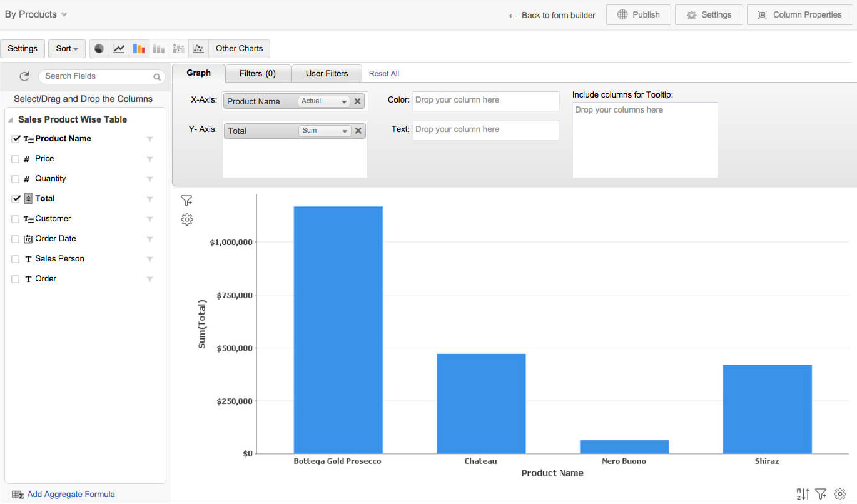
Task: Open the Sort dropdown menu
Action: coord(67,48)
